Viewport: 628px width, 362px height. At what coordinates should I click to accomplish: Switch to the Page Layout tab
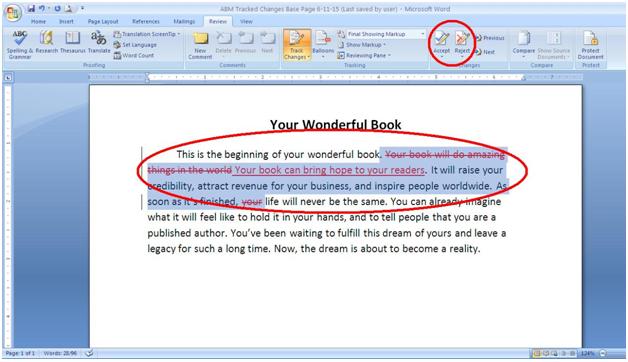point(103,21)
